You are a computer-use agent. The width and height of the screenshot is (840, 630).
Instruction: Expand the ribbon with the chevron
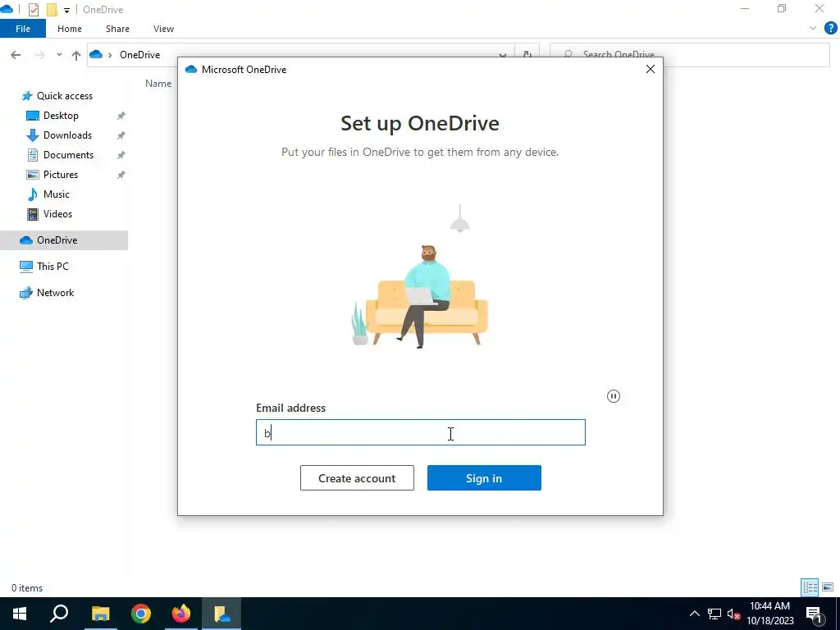(813, 29)
